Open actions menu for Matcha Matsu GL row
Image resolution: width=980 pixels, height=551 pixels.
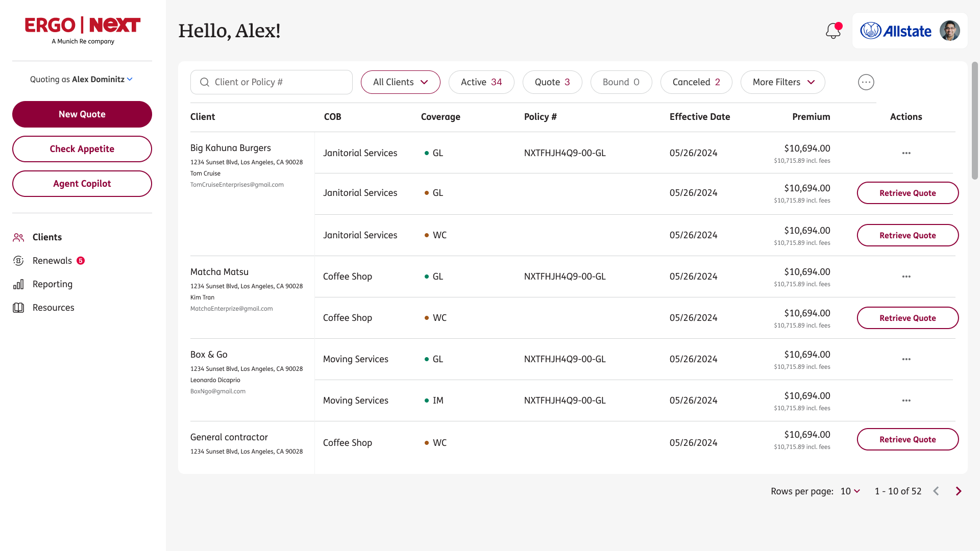tap(906, 277)
